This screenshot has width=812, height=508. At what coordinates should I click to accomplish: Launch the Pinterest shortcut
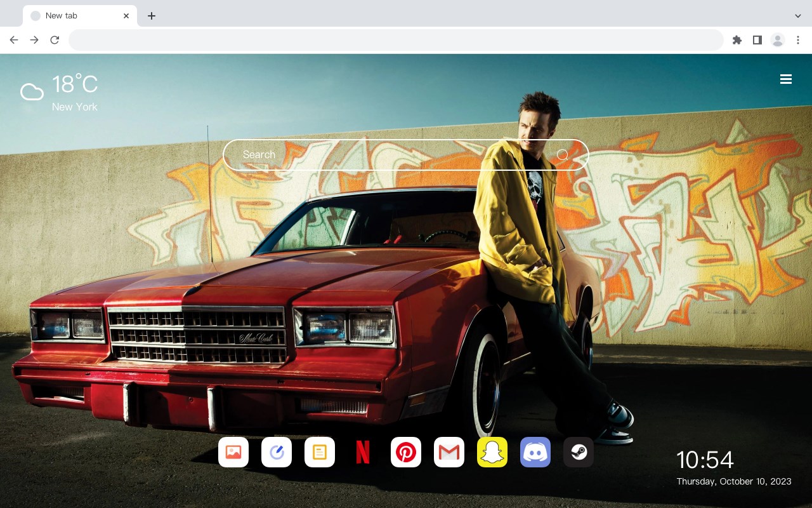pos(406,452)
